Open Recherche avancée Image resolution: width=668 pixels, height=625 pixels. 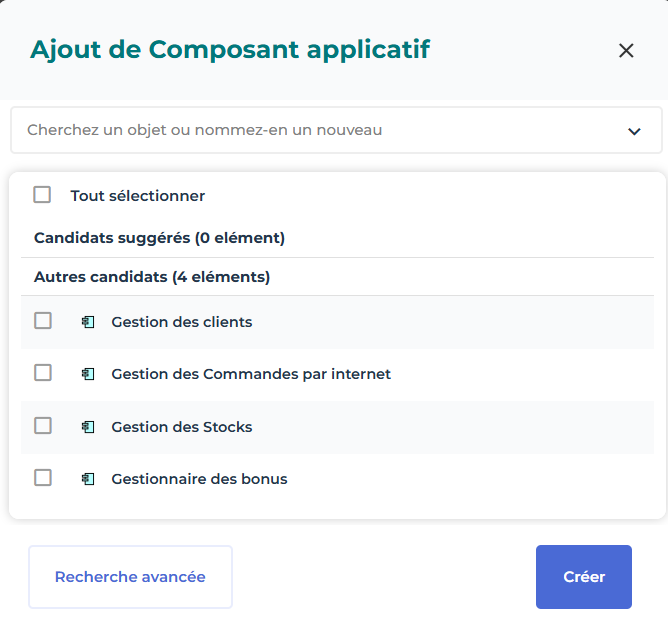(130, 577)
